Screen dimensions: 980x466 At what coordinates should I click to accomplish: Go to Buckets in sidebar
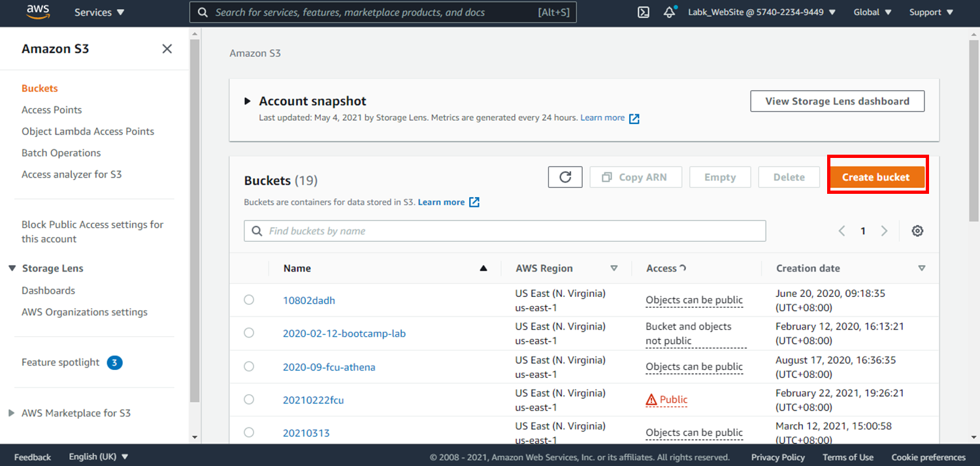[x=40, y=88]
